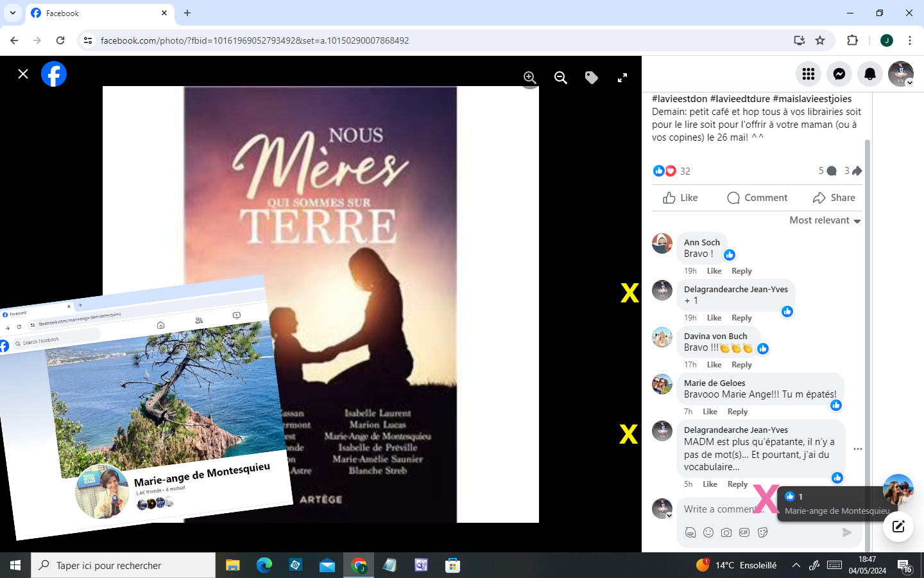Open a new browser tab

(187, 13)
